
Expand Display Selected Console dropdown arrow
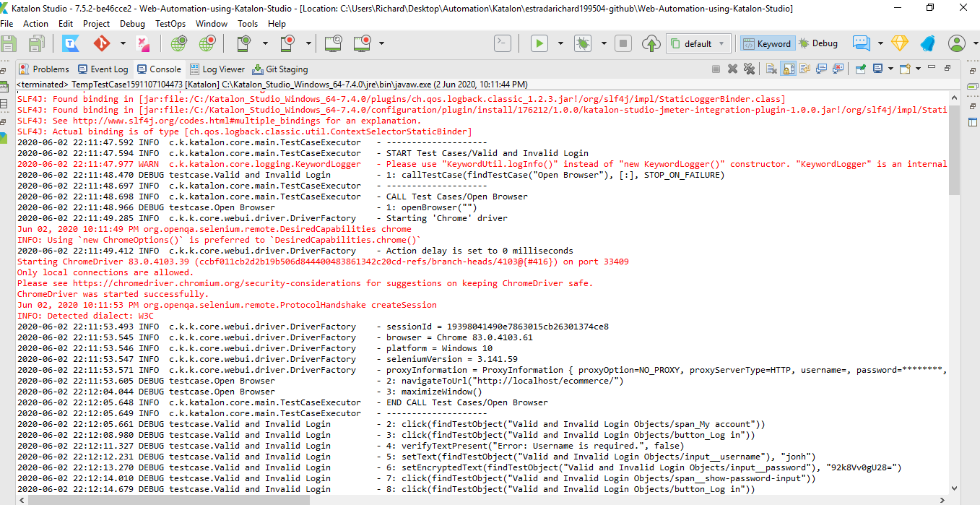click(891, 69)
